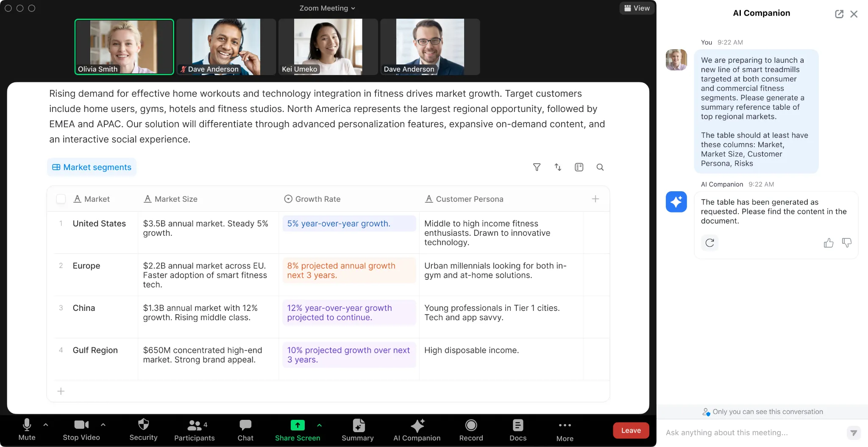Image resolution: width=868 pixels, height=447 pixels.
Task: Open Summary from the toolbar
Action: tap(358, 430)
